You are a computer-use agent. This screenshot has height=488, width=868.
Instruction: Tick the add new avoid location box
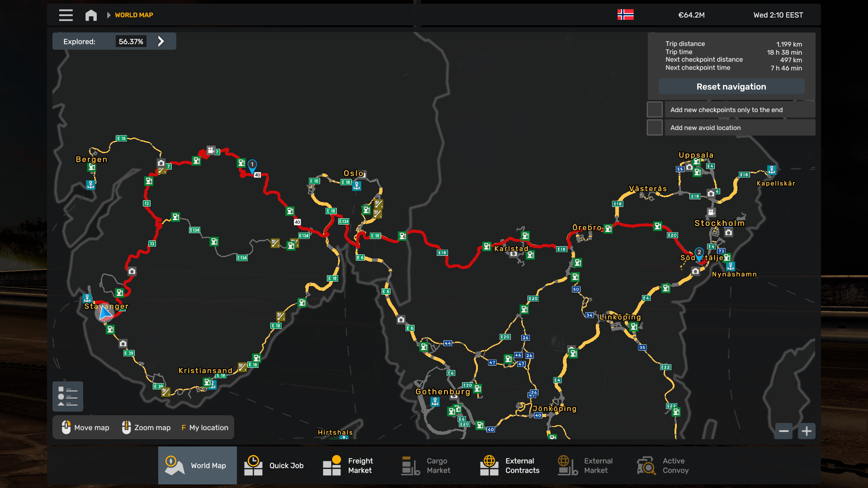tap(654, 128)
